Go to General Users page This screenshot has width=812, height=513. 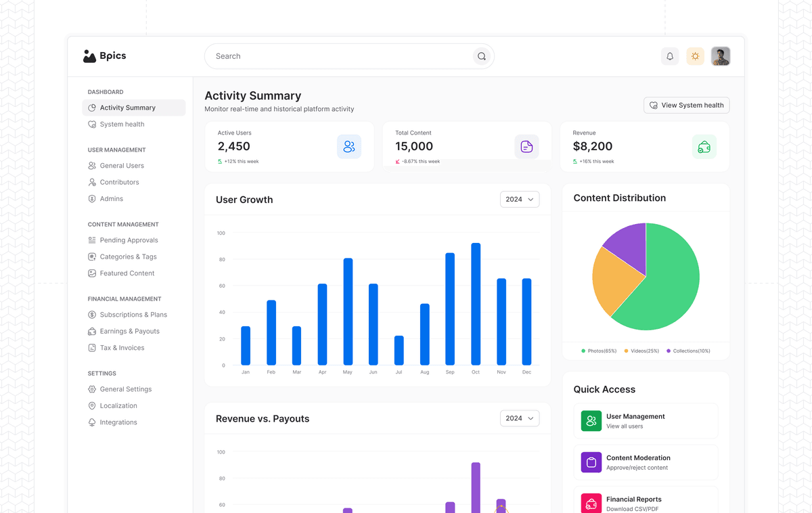click(134, 166)
